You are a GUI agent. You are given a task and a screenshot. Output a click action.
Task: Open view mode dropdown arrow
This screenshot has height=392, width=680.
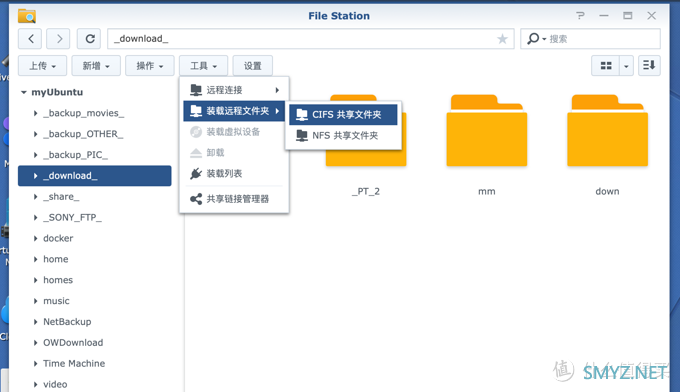click(x=626, y=65)
